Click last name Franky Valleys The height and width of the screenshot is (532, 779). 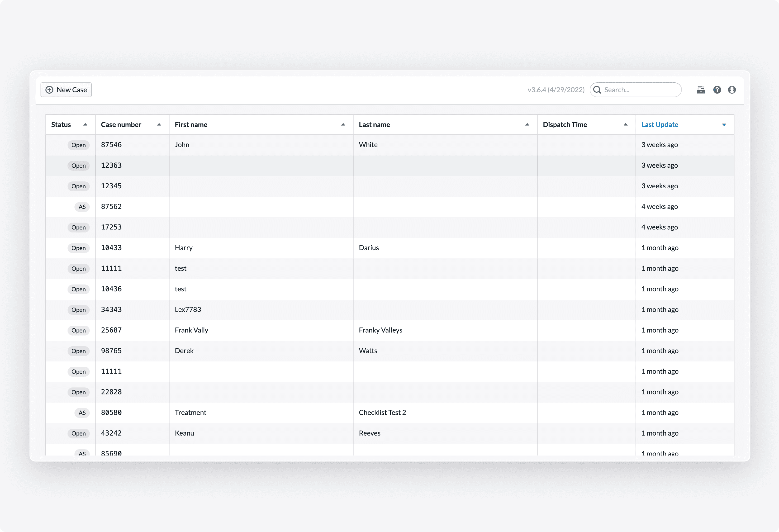tap(380, 330)
